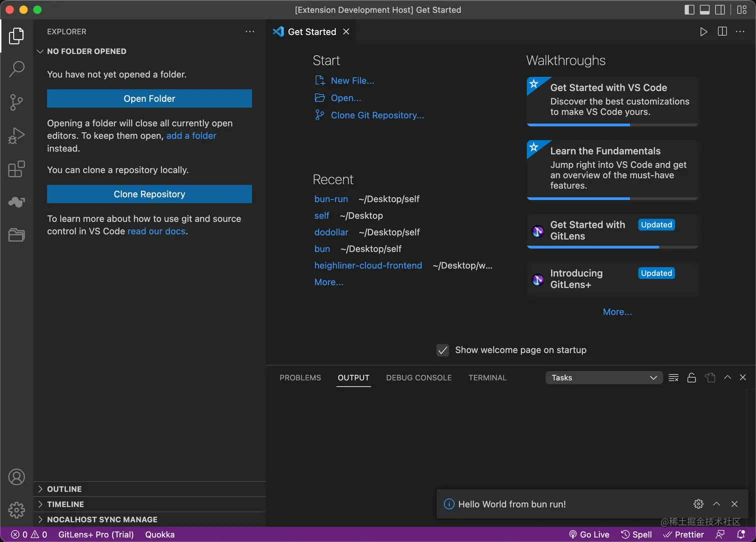Open the Project Manager folder icon
Screen dimensions: 756x542
(16, 235)
